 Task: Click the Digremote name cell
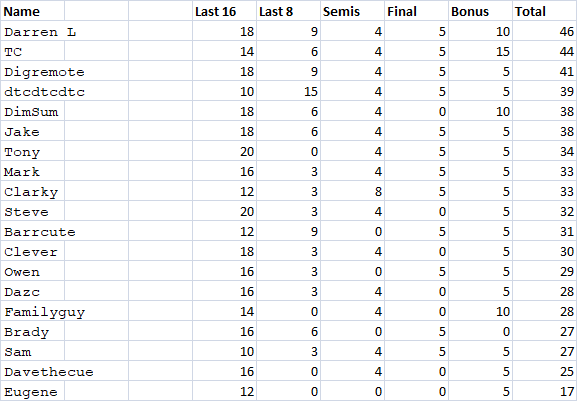pos(64,71)
